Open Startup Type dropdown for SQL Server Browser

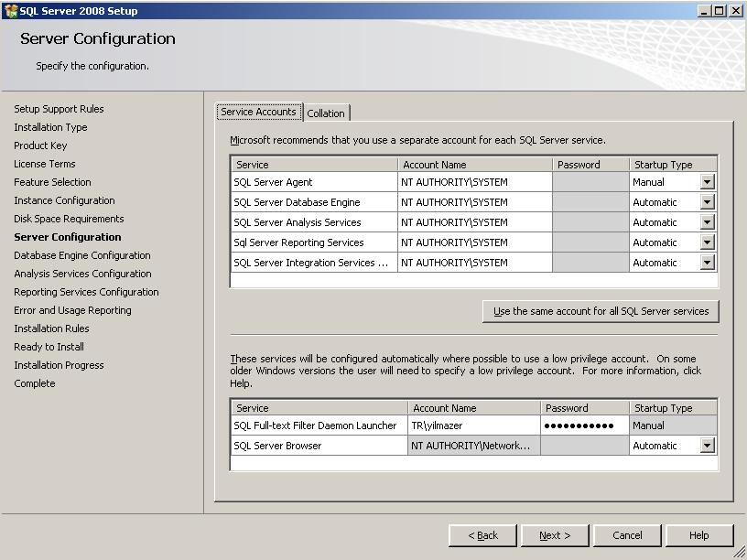[707, 446]
